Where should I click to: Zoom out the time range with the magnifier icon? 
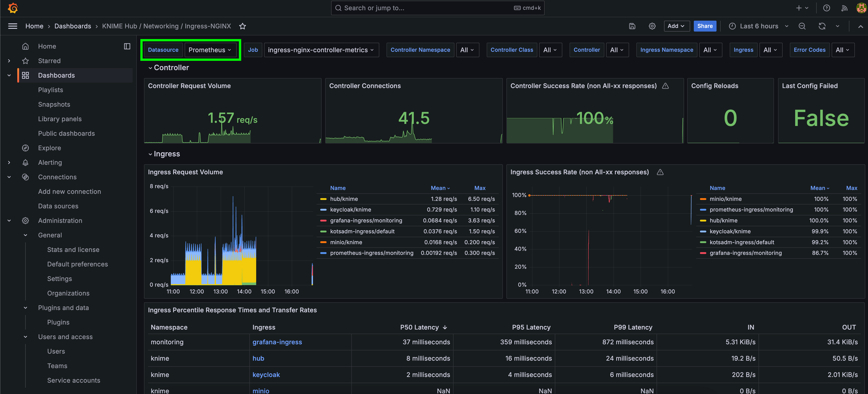pyautogui.click(x=802, y=26)
